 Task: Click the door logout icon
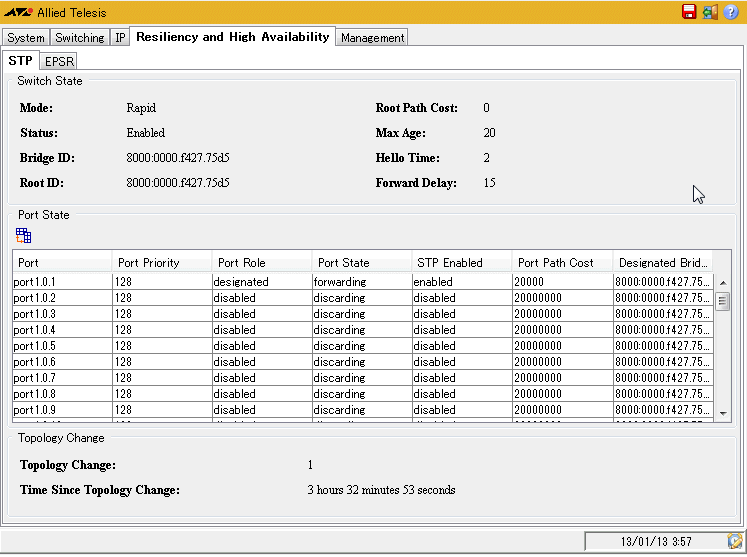tap(710, 12)
